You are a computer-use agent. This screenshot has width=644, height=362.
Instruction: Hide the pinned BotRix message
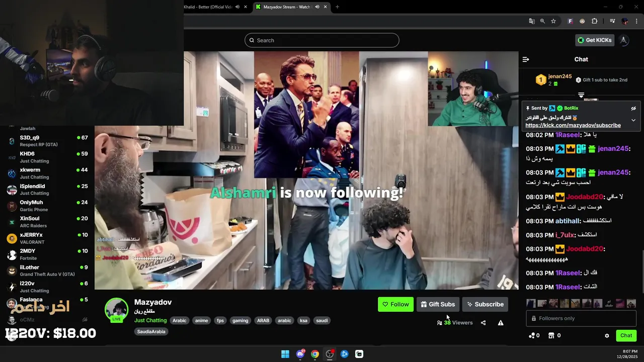[633, 108]
